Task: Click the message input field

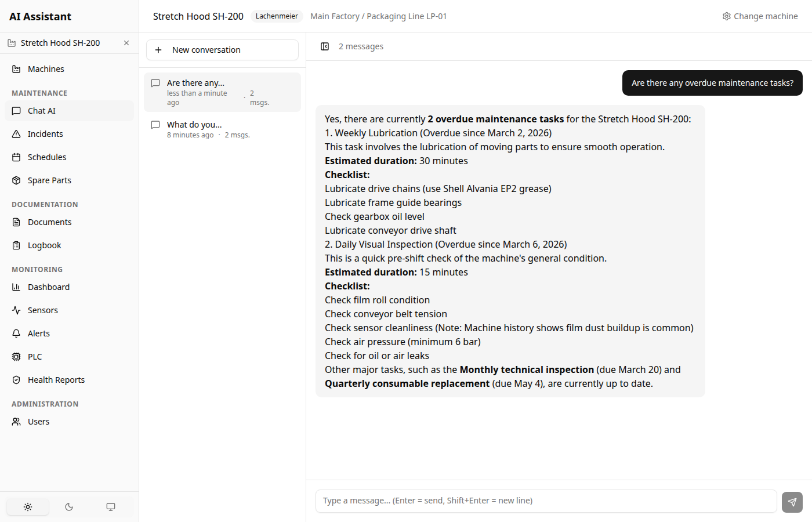Action: pos(545,500)
